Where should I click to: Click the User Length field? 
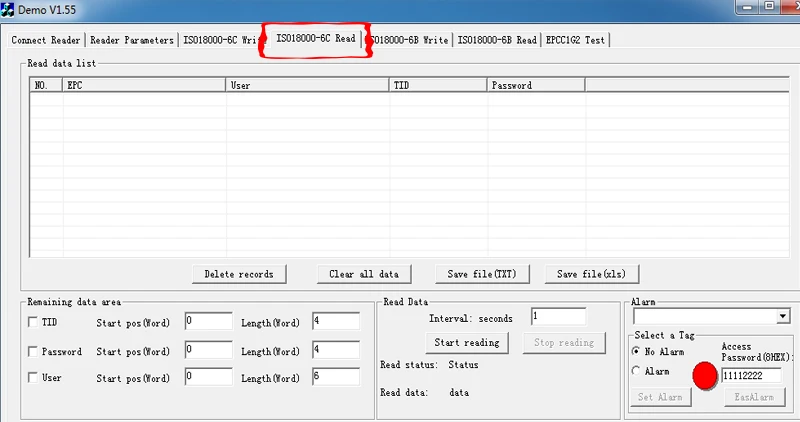click(x=336, y=377)
